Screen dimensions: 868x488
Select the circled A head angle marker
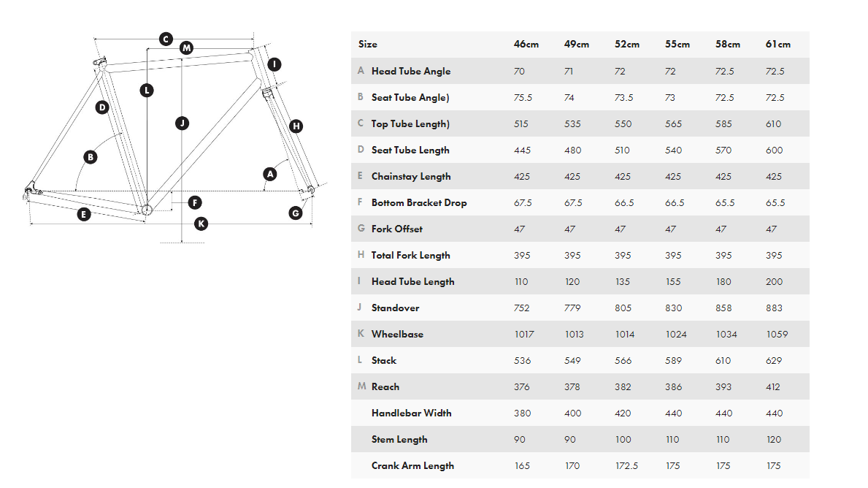[270, 174]
